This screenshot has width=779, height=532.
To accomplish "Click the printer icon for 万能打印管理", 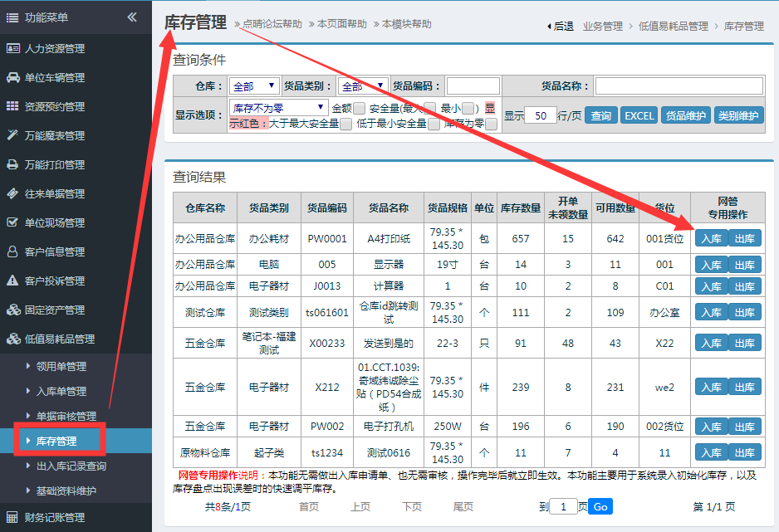I will [12, 164].
